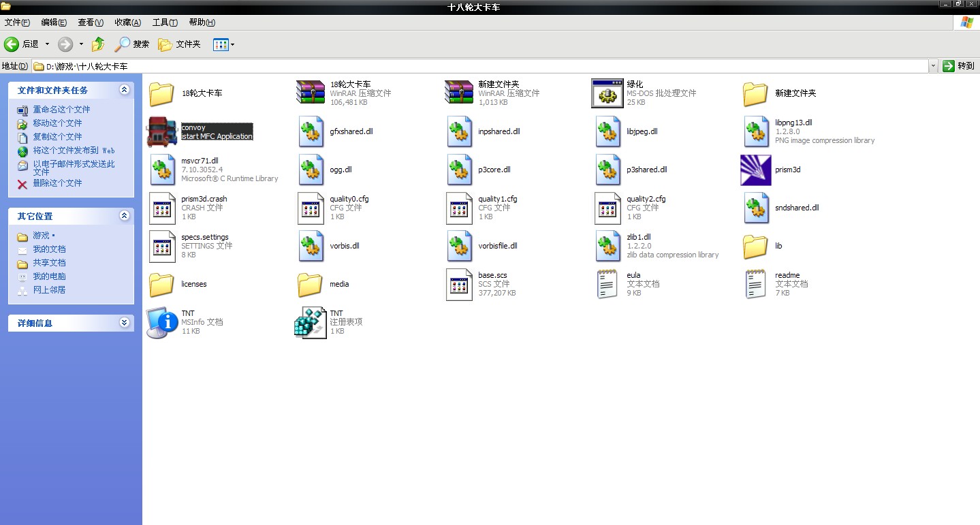Open the readme text document
This screenshot has width=980, height=525.
tap(755, 285)
